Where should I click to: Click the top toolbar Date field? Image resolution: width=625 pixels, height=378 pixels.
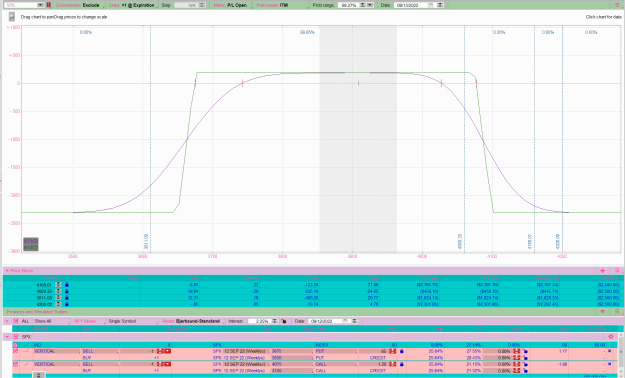tap(411, 5)
